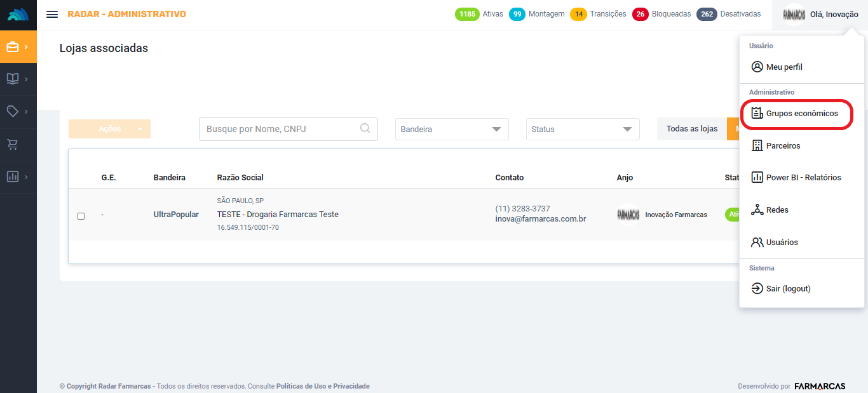Click the bar chart sidebar icon
This screenshot has width=868, height=393.
click(x=13, y=177)
